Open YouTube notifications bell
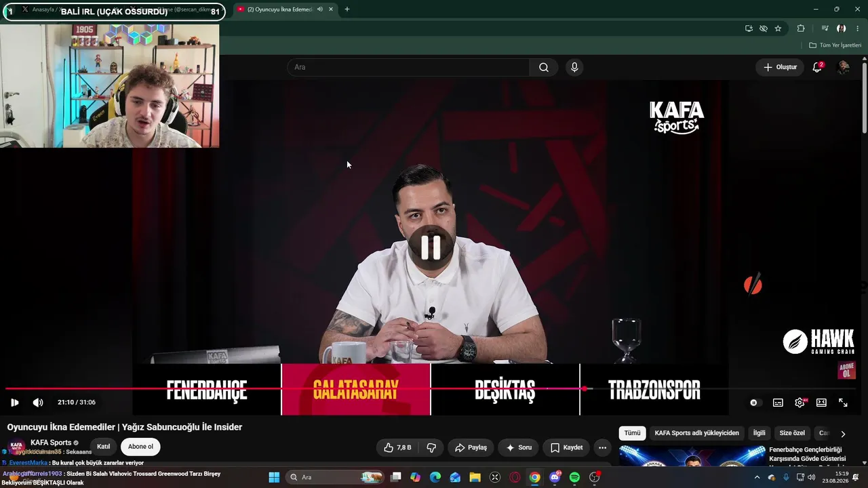 coord(817,67)
